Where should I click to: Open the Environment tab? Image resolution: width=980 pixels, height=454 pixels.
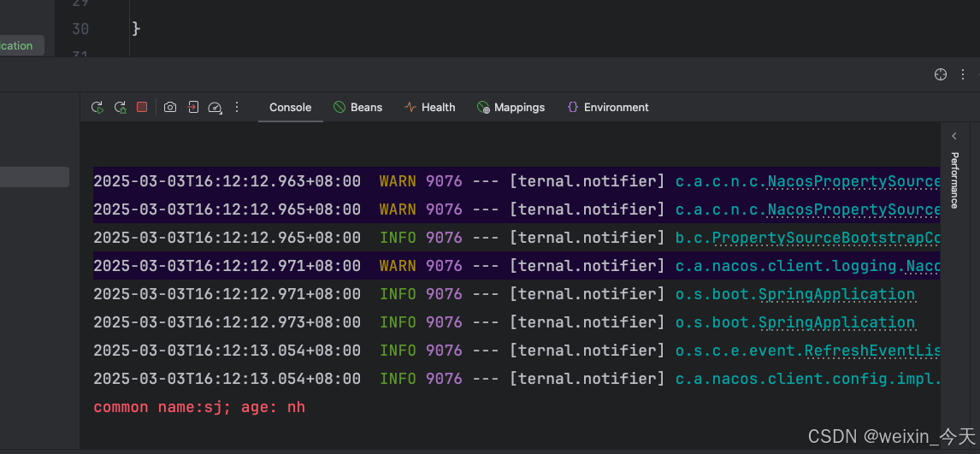point(608,108)
